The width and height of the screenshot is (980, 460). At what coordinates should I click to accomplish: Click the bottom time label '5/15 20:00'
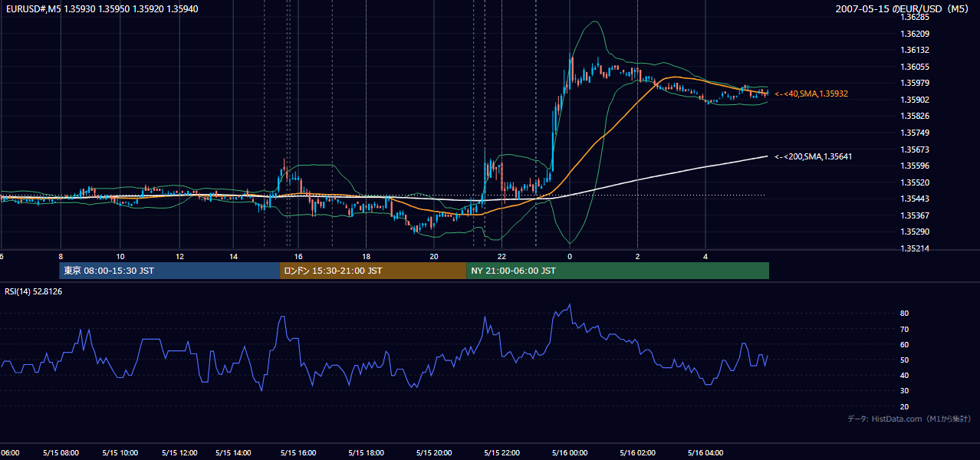click(x=434, y=453)
